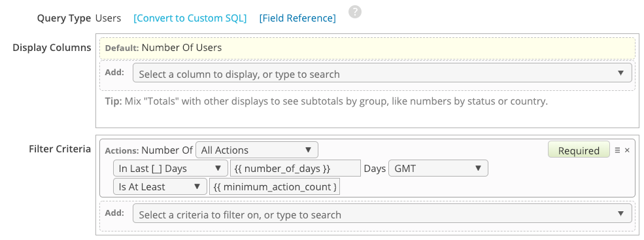Open the filter criteria selection dropdown
Image resolution: width=644 pixels, height=240 pixels.
tap(382, 214)
